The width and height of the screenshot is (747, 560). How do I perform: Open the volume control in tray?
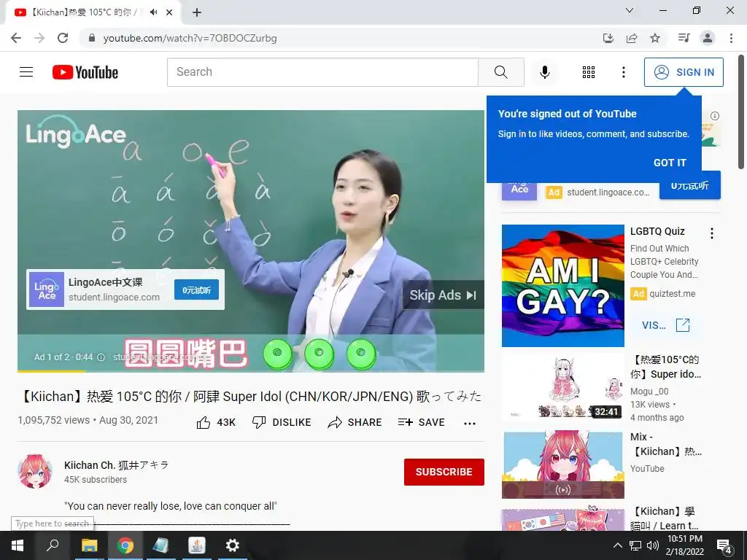(x=653, y=545)
